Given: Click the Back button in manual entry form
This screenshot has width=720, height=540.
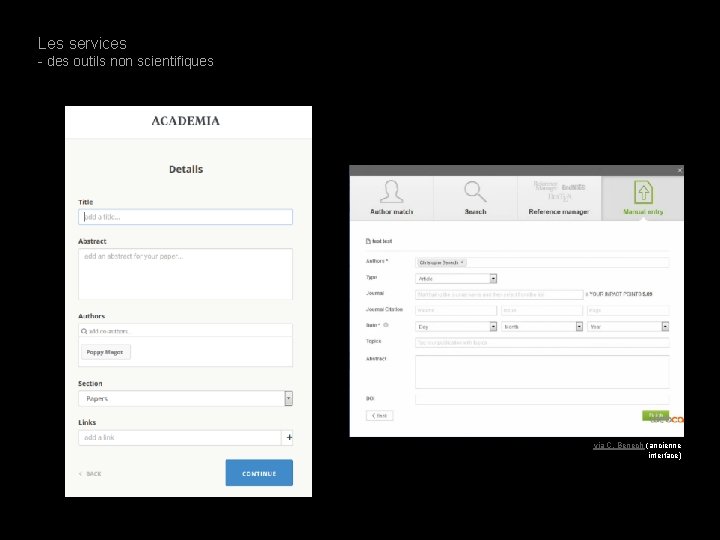Looking at the screenshot, I should pyautogui.click(x=379, y=416).
